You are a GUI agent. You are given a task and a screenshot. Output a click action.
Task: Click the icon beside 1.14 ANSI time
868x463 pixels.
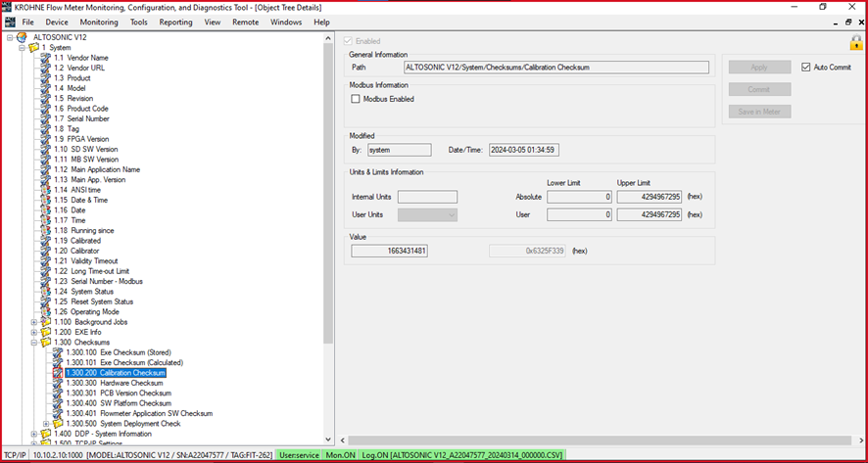45,190
